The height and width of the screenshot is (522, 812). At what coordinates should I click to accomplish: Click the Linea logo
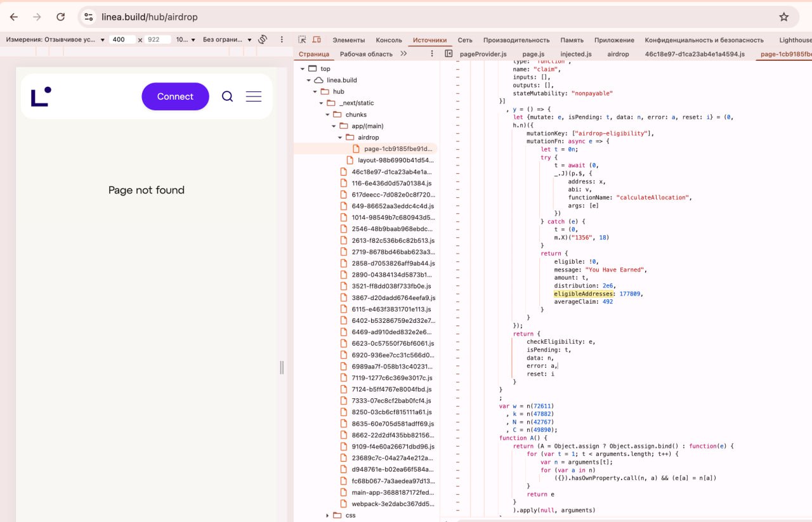(41, 96)
